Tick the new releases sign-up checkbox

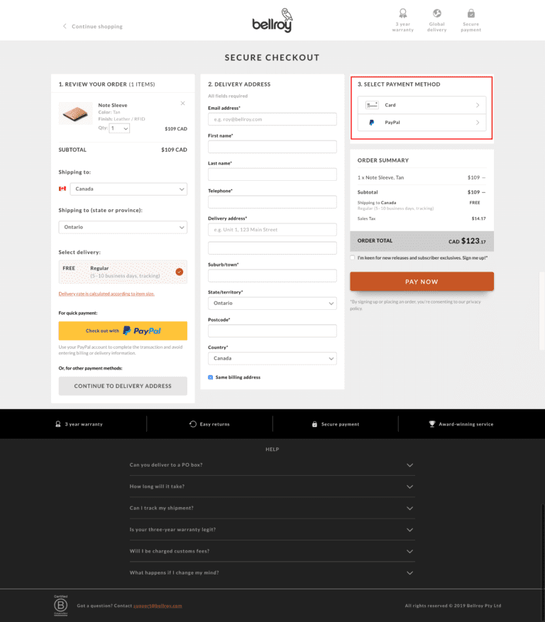coord(352,258)
